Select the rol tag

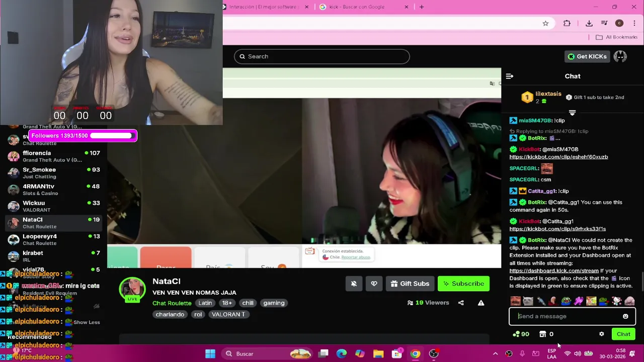198,314
